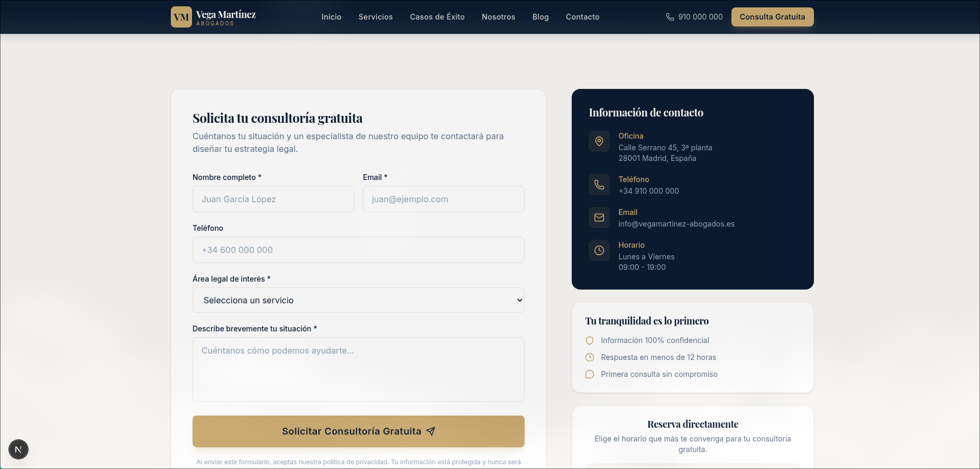
Task: Open Casos de Éxito page
Action: 437,17
